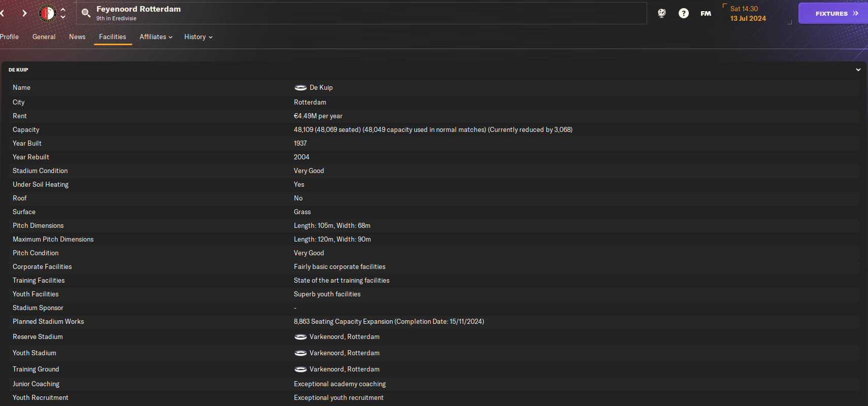The image size is (868, 406).
Task: Switch to the next club with the down chevron
Action: point(63,17)
